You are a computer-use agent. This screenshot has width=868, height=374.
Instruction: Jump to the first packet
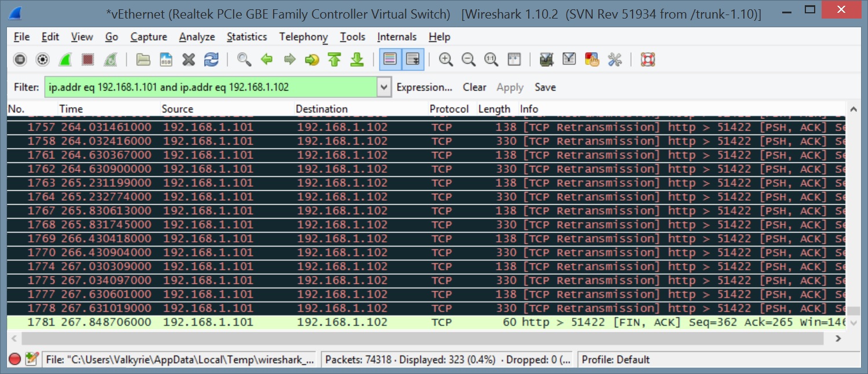(x=335, y=59)
